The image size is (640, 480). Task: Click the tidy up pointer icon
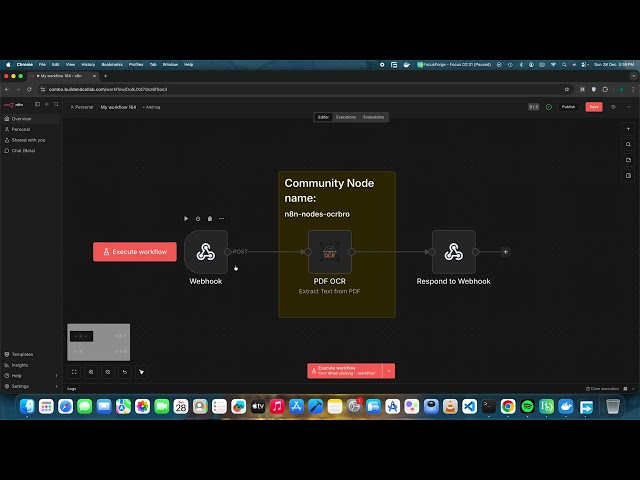click(142, 372)
